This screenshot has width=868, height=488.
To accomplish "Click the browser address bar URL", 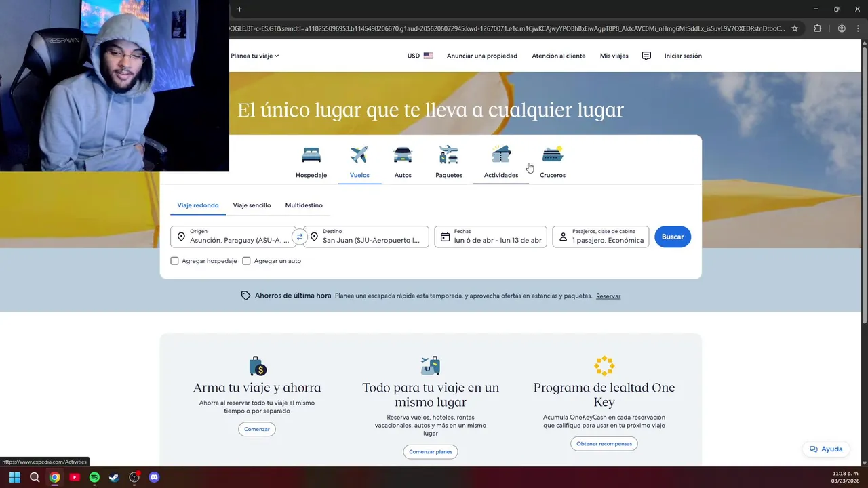I will 507,28.
